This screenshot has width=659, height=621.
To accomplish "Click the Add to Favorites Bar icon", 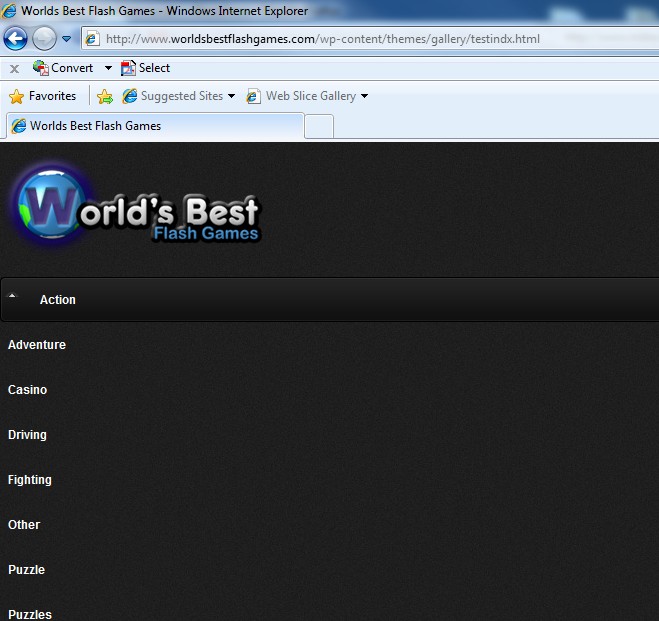I will [x=105, y=96].
